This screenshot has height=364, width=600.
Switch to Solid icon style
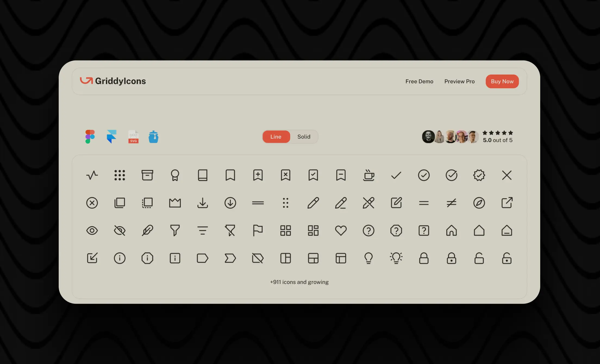304,136
